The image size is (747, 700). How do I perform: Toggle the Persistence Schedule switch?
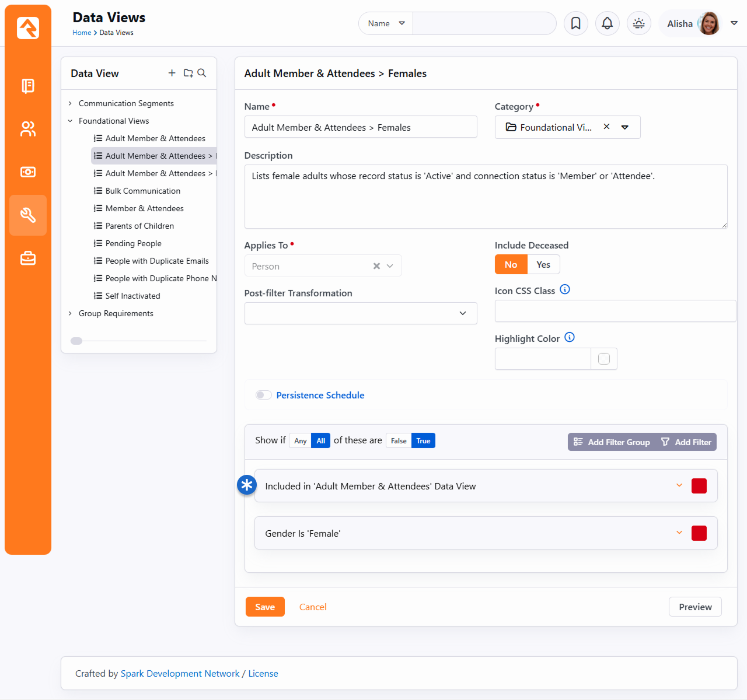[264, 395]
